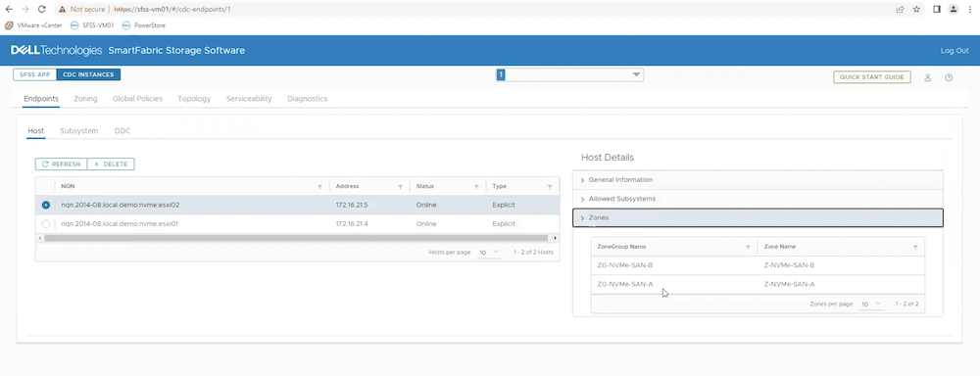Go to the Endpoints tab
The width and height of the screenshot is (980, 376).
(41, 99)
